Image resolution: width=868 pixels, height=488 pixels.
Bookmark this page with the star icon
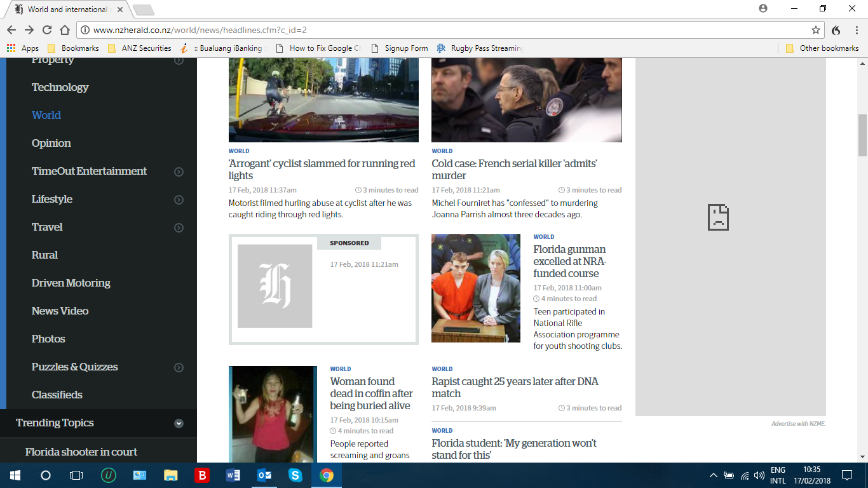816,30
